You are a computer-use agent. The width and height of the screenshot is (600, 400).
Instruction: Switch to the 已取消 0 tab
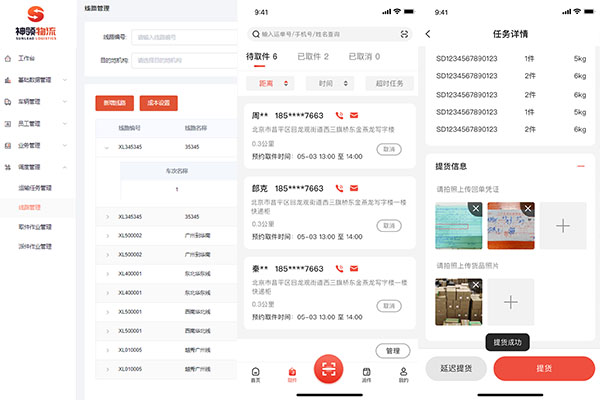(364, 57)
